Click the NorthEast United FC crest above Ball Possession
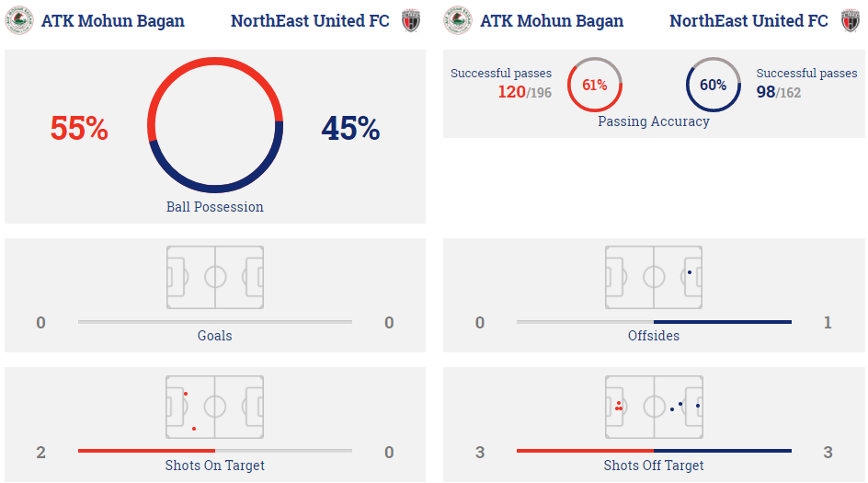Viewport: 868px width, 483px height. point(411,20)
